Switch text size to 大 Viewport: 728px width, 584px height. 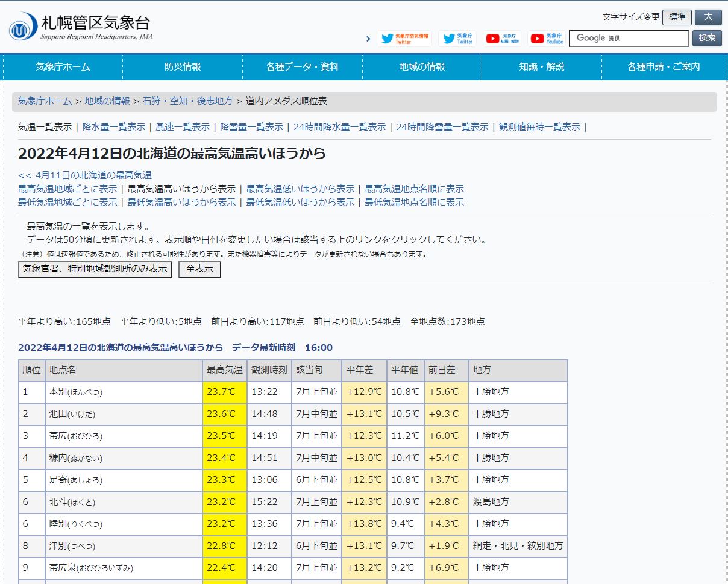tap(708, 17)
